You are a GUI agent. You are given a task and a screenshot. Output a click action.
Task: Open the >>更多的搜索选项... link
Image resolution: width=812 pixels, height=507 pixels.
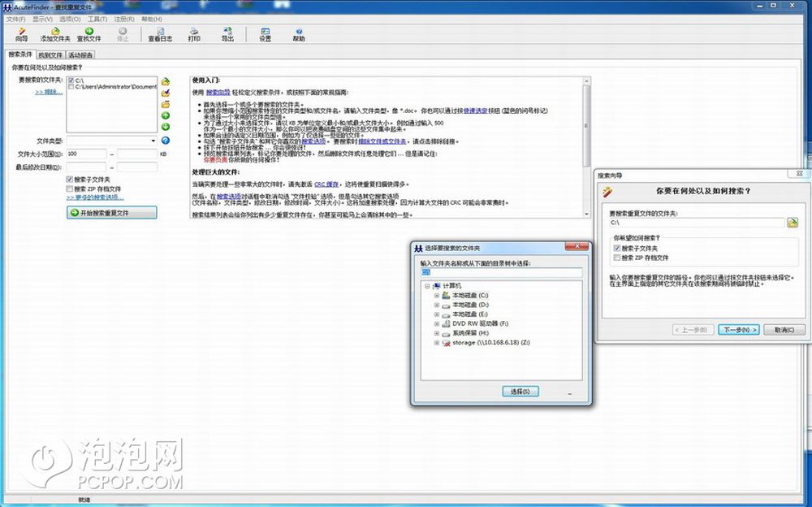pyautogui.click(x=95, y=197)
